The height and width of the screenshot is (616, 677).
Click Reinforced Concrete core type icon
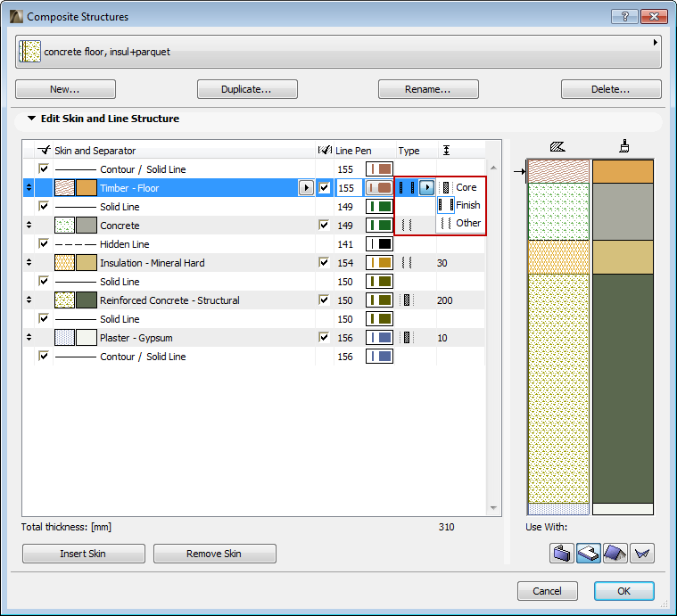pyautogui.click(x=407, y=300)
